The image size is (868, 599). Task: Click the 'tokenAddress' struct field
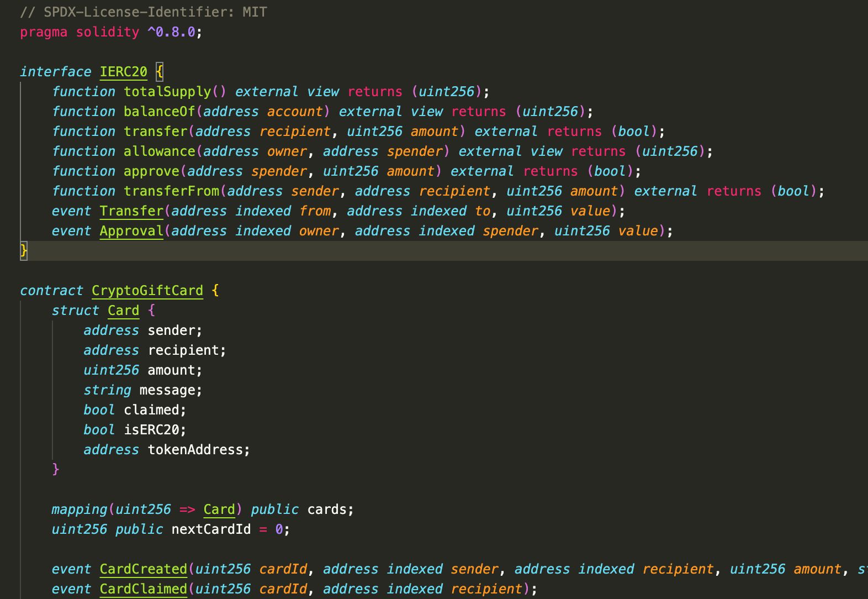[x=195, y=450]
